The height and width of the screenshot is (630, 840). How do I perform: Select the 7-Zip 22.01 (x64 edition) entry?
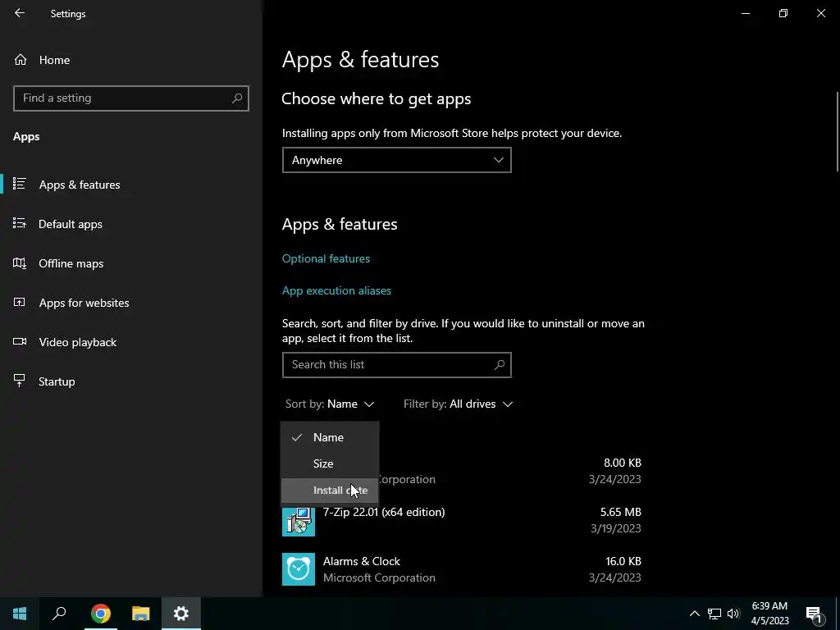tap(462, 520)
